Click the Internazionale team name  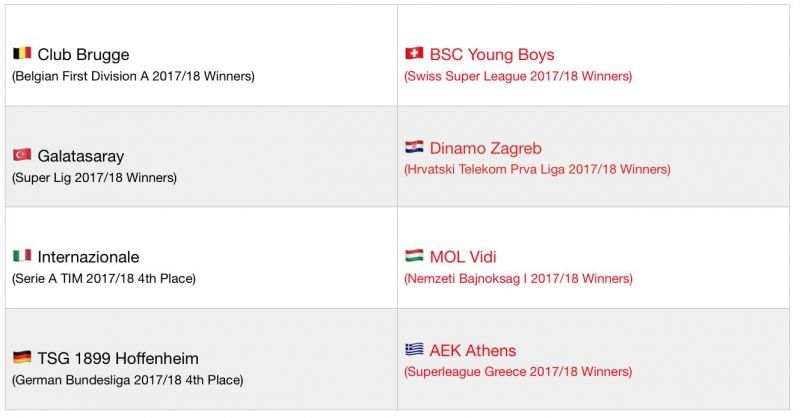[88, 257]
